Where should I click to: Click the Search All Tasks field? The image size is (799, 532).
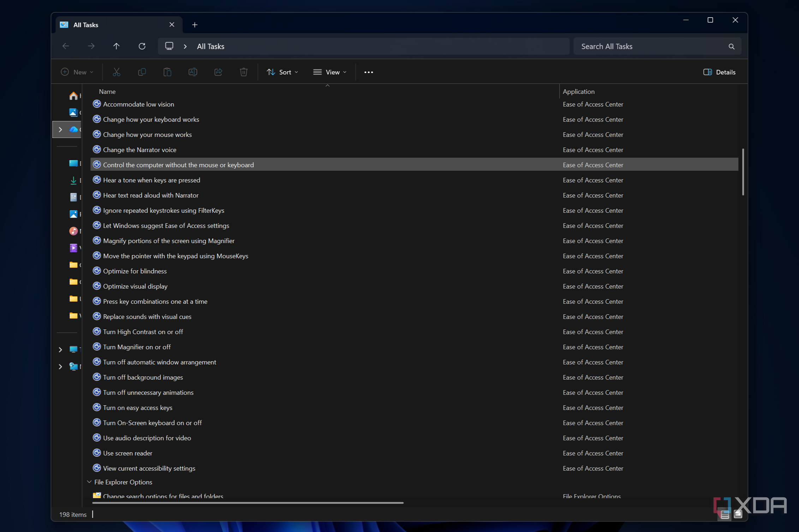click(x=657, y=46)
